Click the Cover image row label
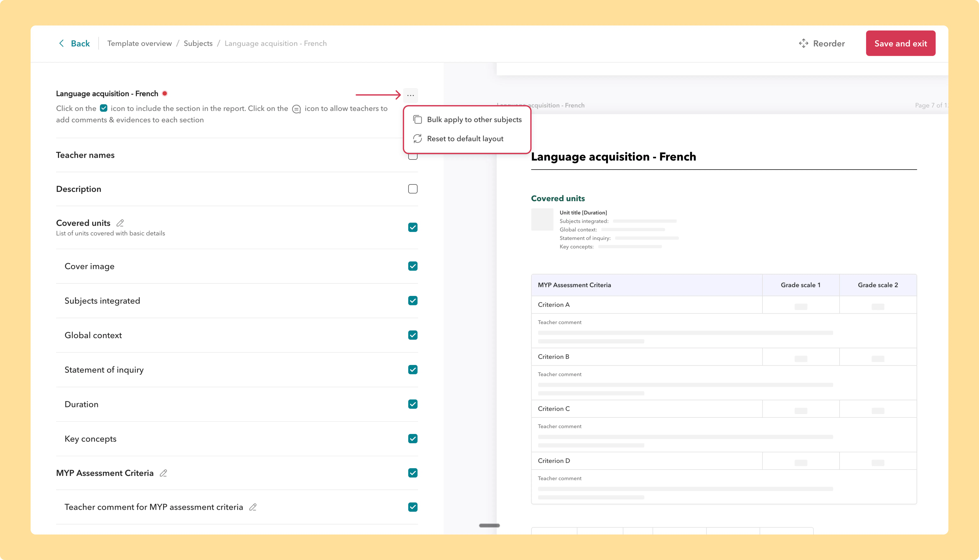 tap(89, 266)
